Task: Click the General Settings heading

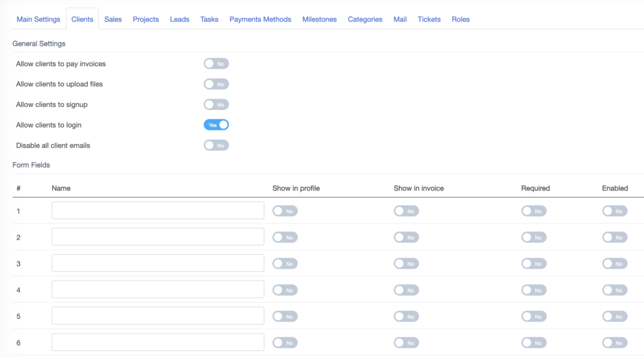Action: tap(39, 43)
